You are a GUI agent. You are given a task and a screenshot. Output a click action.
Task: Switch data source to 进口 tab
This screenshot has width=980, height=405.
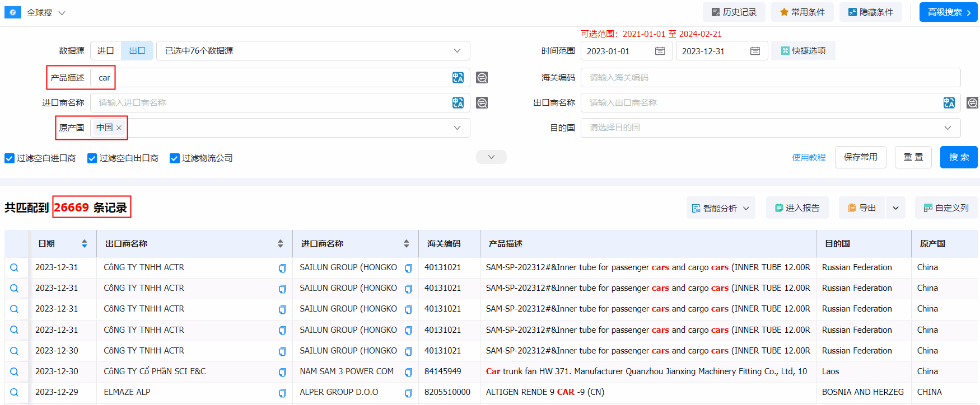pyautogui.click(x=106, y=51)
